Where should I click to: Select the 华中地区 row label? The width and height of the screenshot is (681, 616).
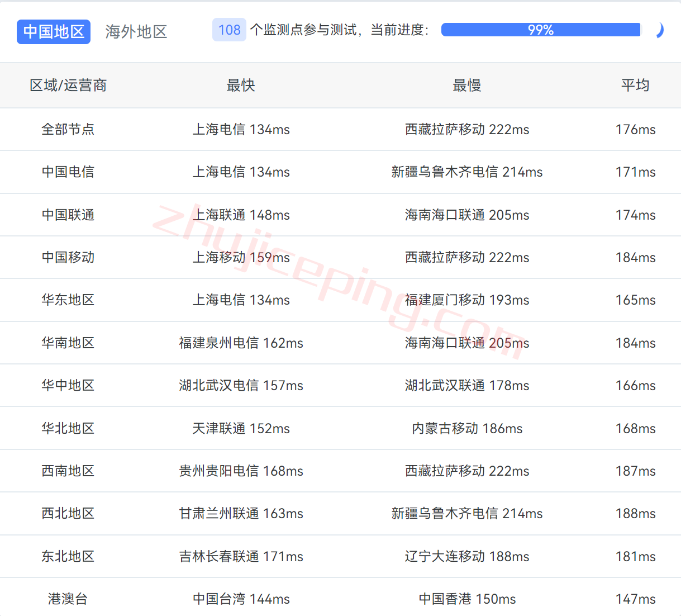click(x=68, y=386)
